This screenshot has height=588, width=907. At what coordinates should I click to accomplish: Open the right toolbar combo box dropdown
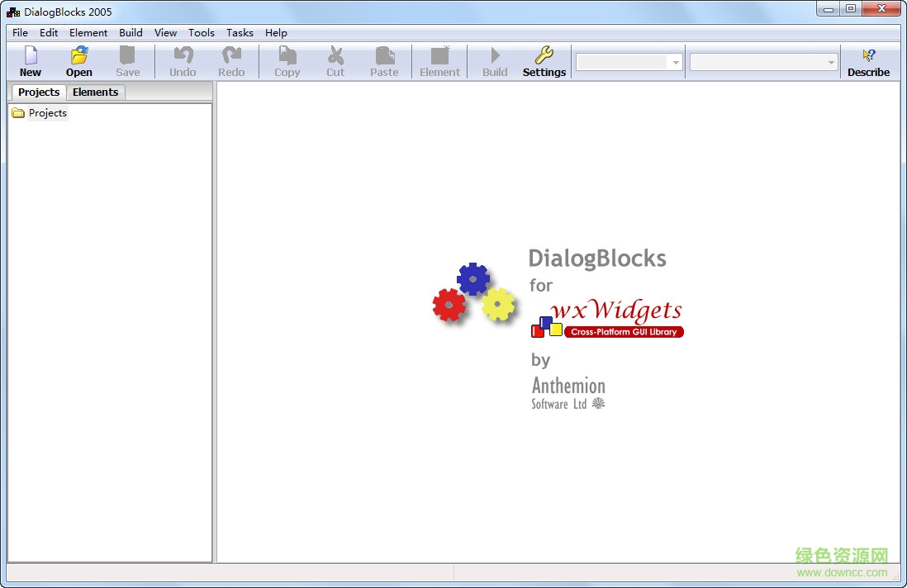(x=831, y=61)
